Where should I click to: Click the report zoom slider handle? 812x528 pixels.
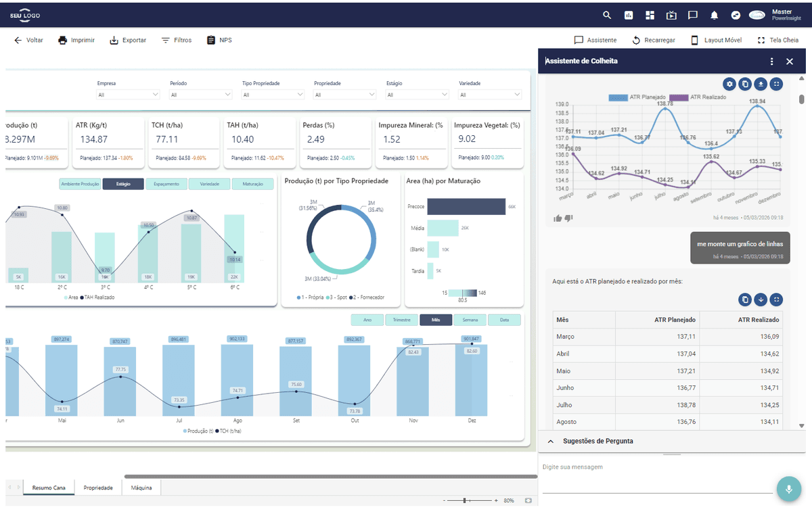coord(465,500)
